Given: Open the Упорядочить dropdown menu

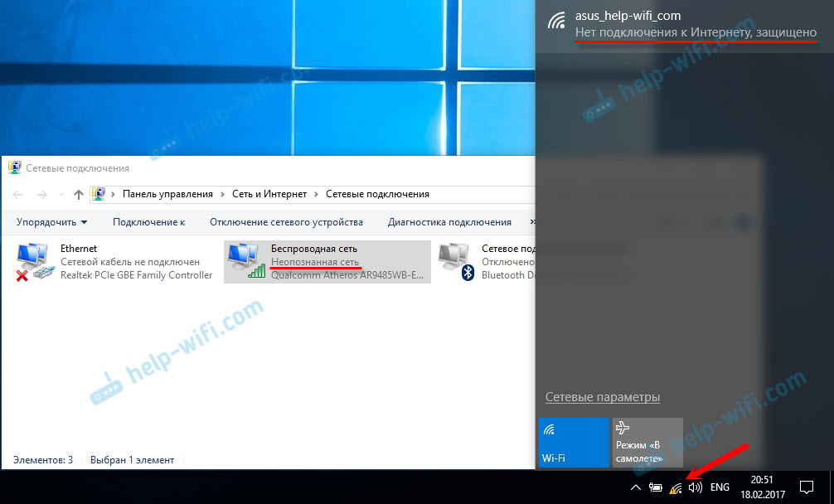Looking at the screenshot, I should coord(51,222).
